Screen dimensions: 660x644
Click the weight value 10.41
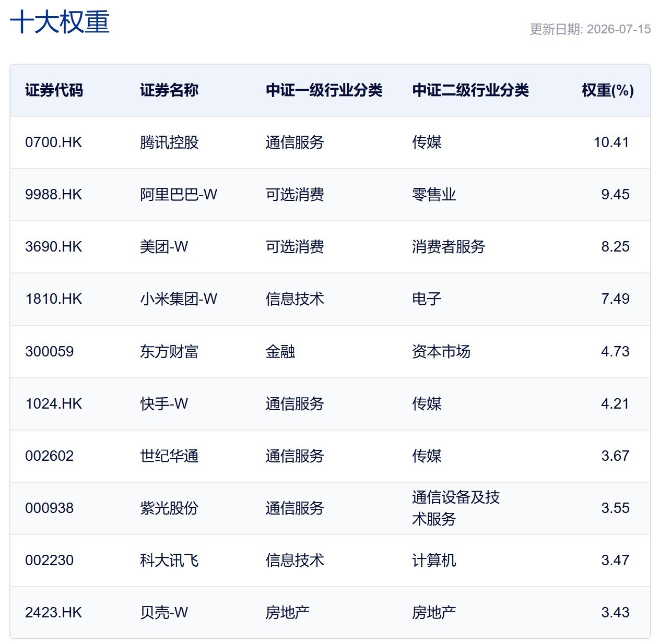pyautogui.click(x=611, y=142)
